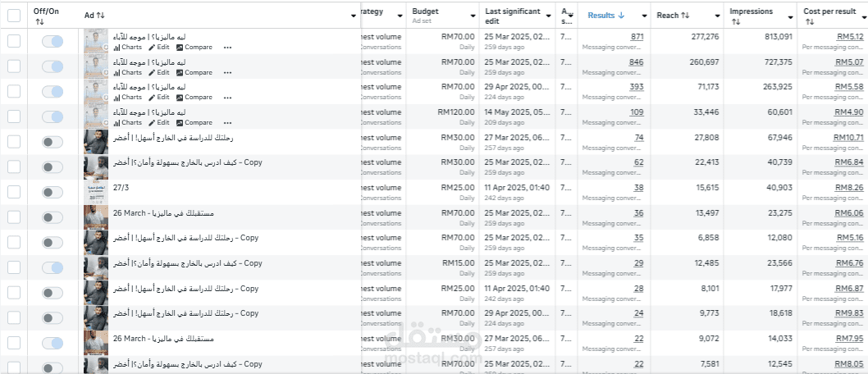The height and width of the screenshot is (374, 868).
Task: Click the Results column descending arrow
Action: [x=621, y=16]
